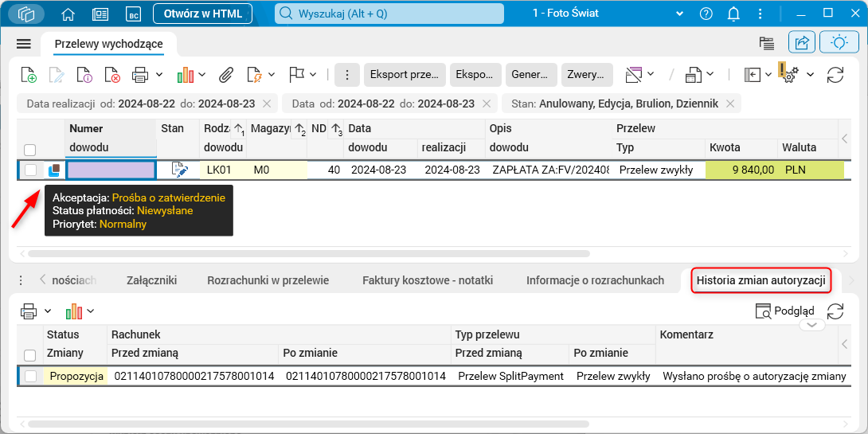Refresh the transfers list in the top toolbar
Viewport: 868px width, 434px height.
[835, 74]
